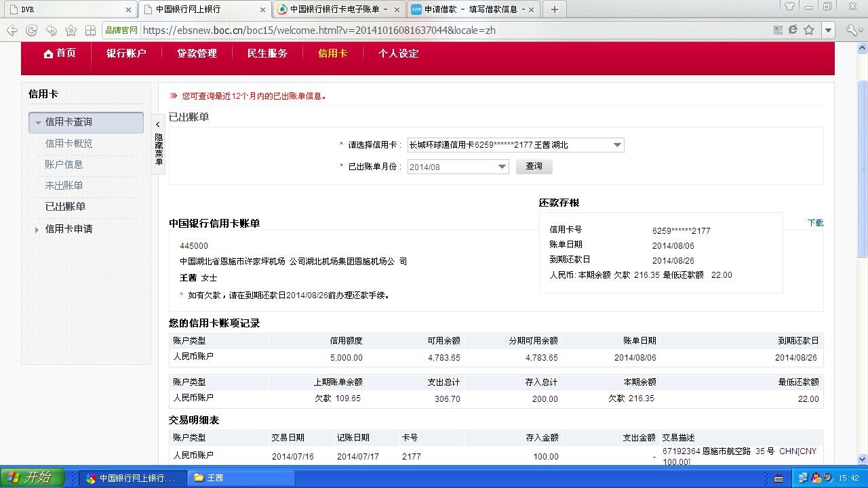The height and width of the screenshot is (488, 868).
Task: Click the QR code icon in address bar
Action: click(x=778, y=30)
